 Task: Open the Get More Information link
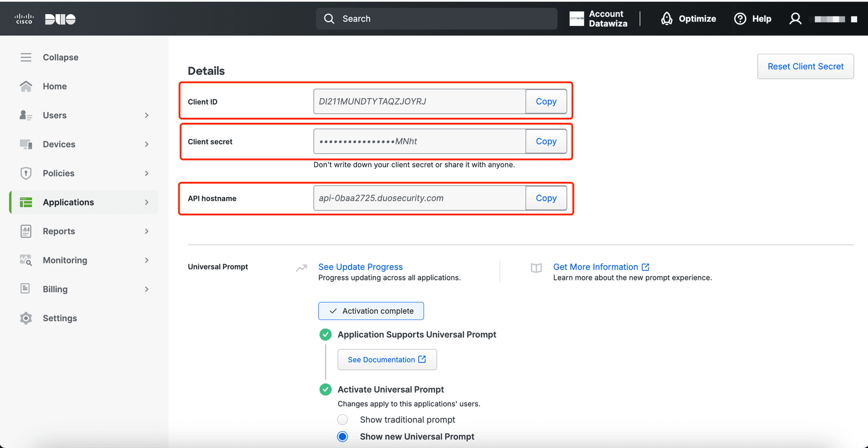pos(596,267)
